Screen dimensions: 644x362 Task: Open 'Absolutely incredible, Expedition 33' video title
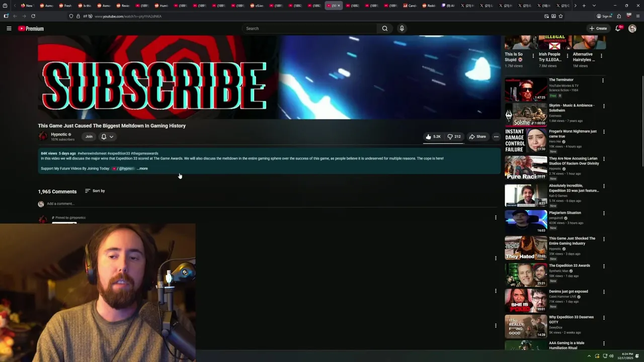[574, 188]
